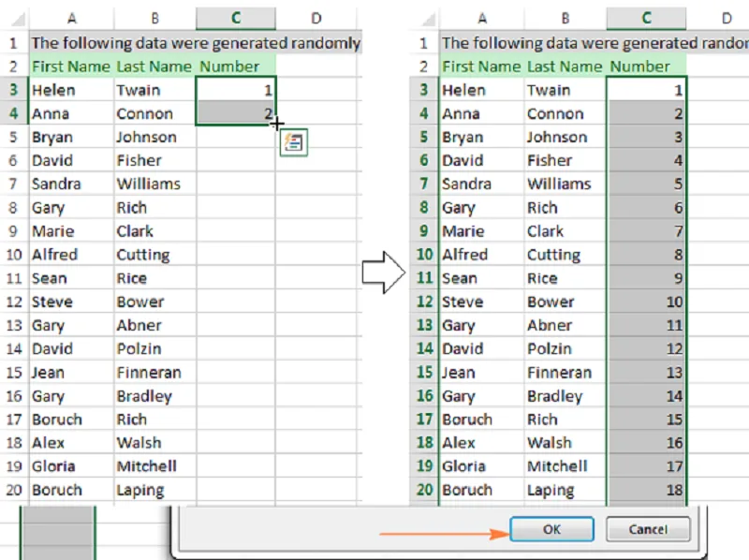Click the OK button in the dialog
Screen dimensions: 749x560
[551, 529]
